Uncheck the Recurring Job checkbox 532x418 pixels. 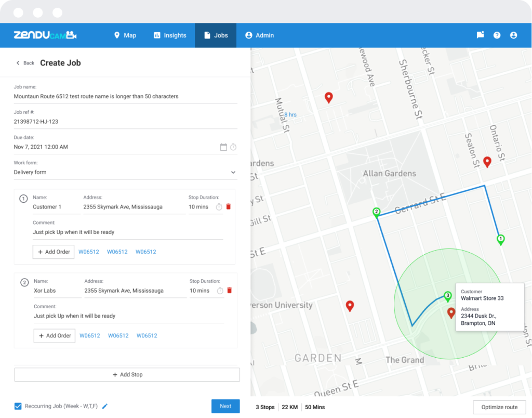tap(18, 406)
